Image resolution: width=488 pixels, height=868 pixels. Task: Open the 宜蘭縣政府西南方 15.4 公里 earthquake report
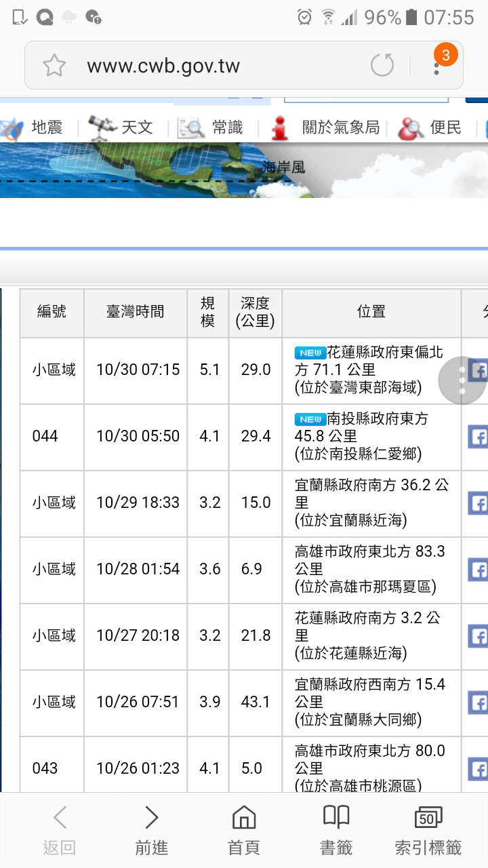tap(370, 702)
